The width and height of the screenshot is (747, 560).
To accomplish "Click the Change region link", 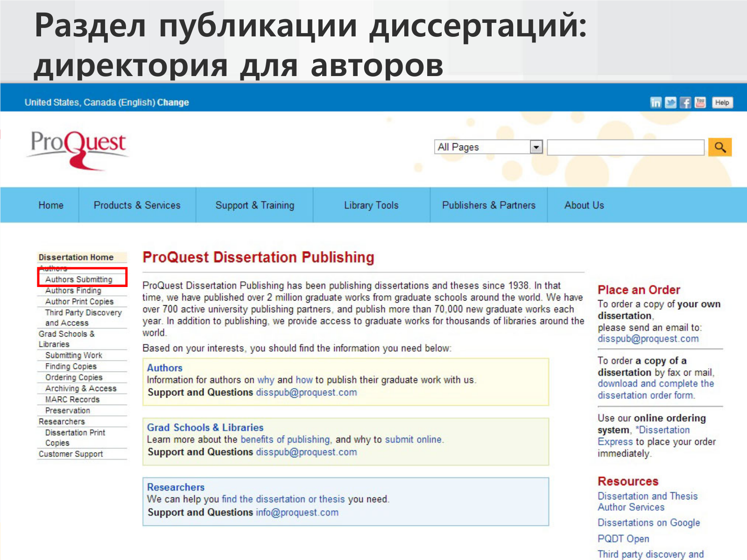I will point(173,102).
